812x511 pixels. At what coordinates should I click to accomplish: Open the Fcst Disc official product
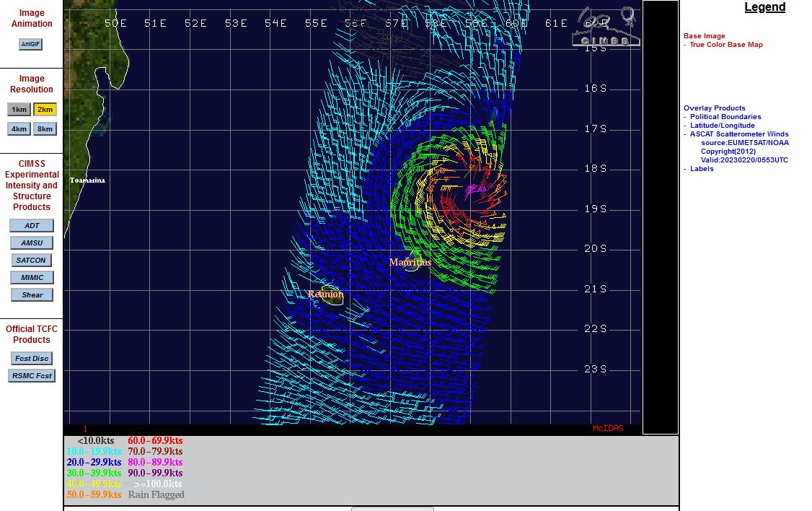point(32,359)
